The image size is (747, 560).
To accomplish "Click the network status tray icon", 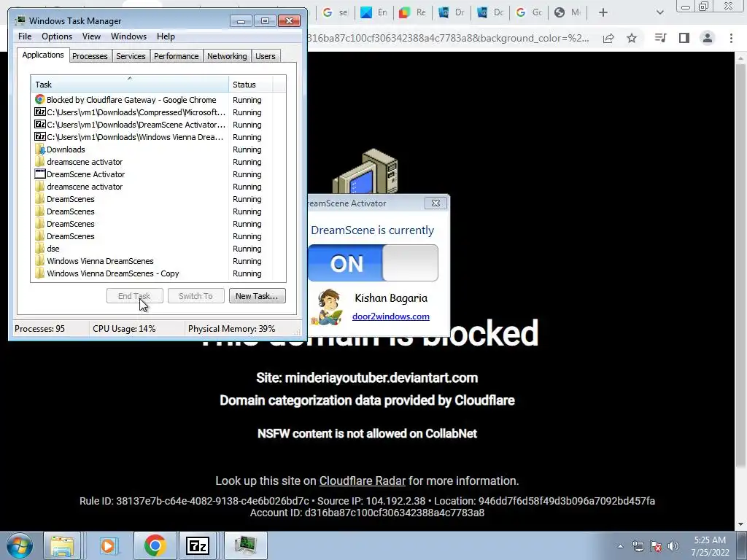I will click(x=638, y=546).
